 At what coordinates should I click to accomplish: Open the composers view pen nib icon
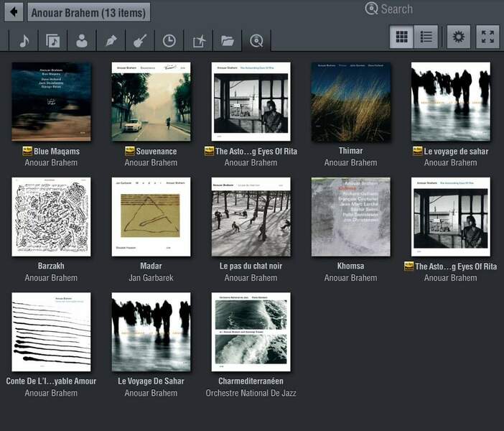(111, 41)
